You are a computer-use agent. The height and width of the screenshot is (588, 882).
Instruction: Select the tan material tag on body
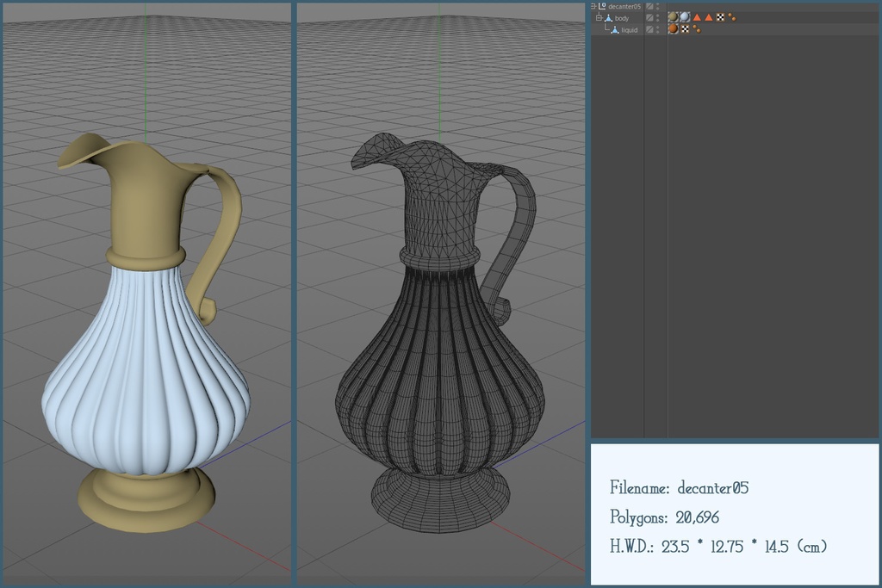[673, 17]
